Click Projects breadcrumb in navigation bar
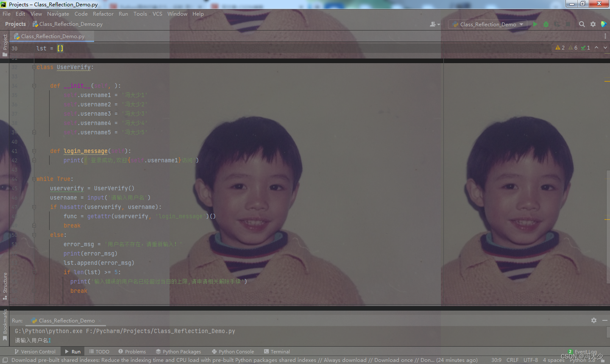Image resolution: width=610 pixels, height=364 pixels. (x=15, y=24)
